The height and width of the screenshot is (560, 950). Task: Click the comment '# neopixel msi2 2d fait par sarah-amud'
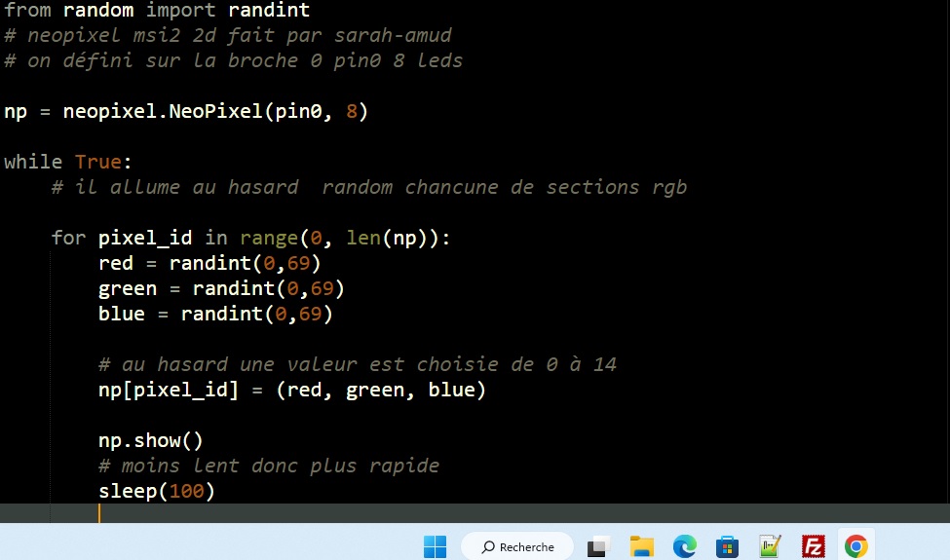(228, 35)
